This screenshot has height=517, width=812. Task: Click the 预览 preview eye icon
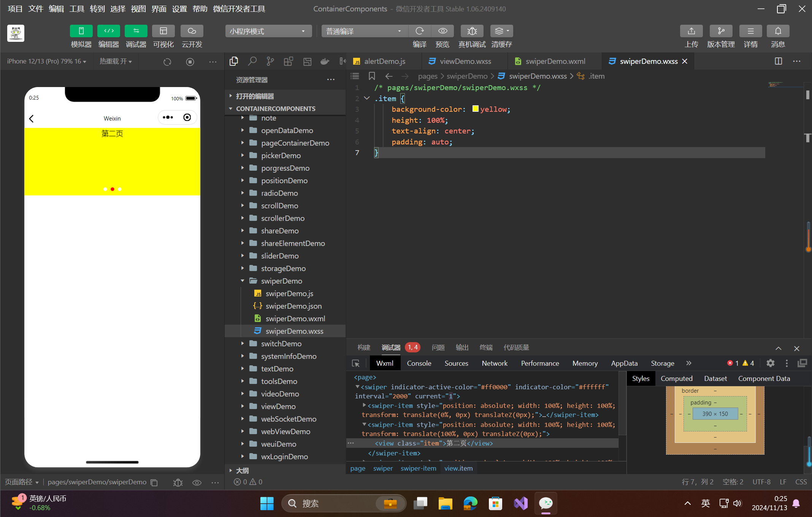(x=442, y=31)
